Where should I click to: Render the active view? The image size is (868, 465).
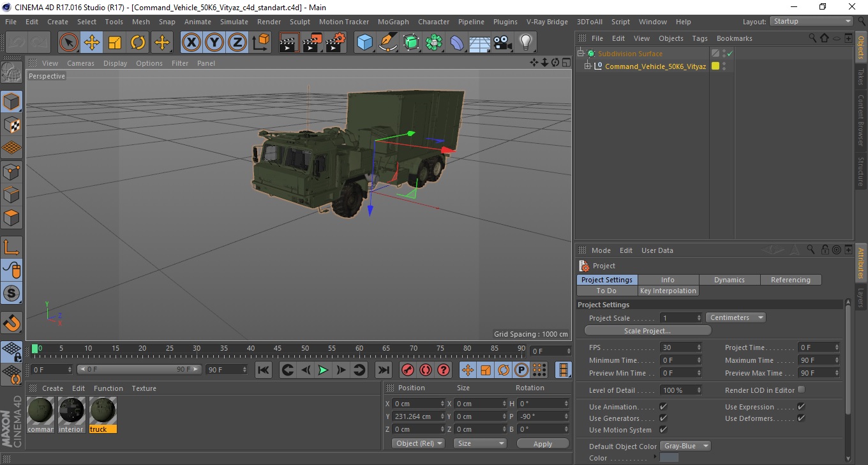[290, 43]
